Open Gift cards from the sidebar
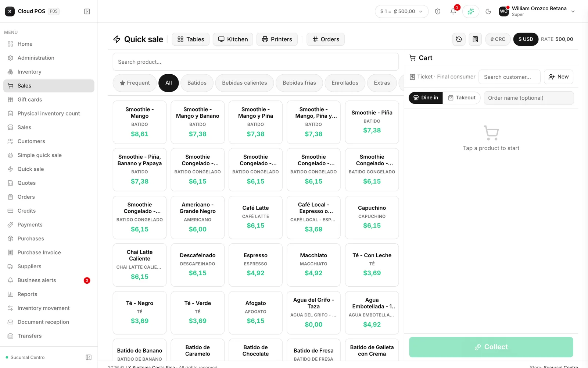 [x=49, y=99]
